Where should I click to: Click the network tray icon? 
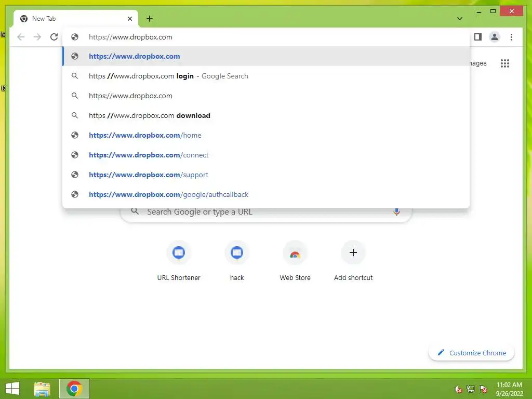pos(471,389)
